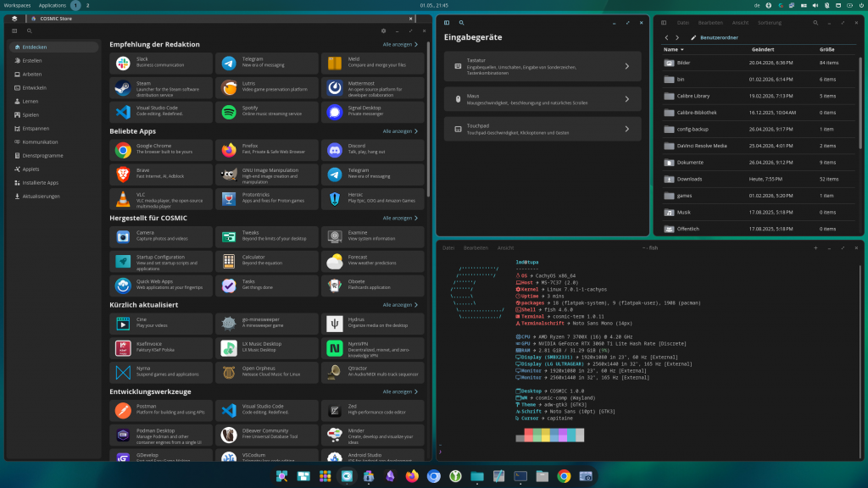Select the Heroic games launcher card
The height and width of the screenshot is (488, 868).
tap(373, 198)
